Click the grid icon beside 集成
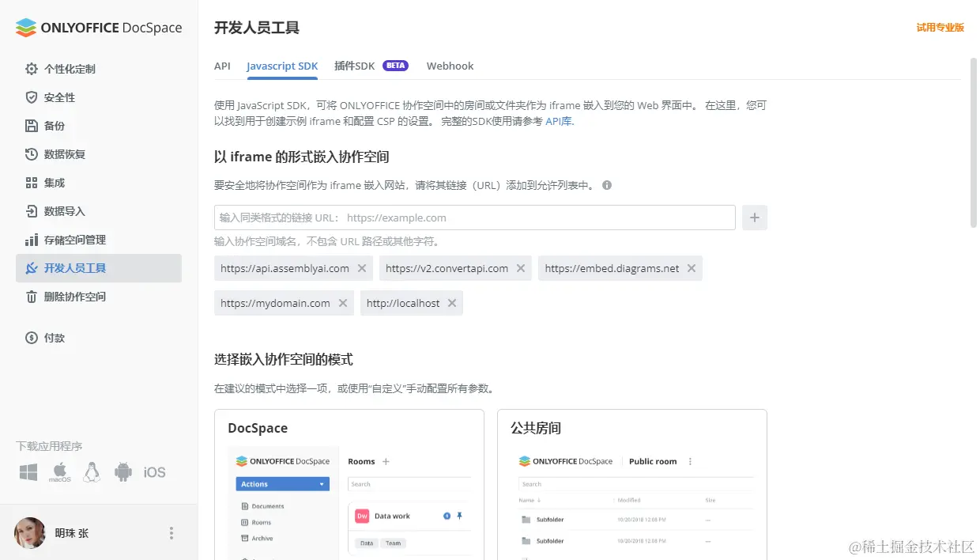 (x=32, y=183)
